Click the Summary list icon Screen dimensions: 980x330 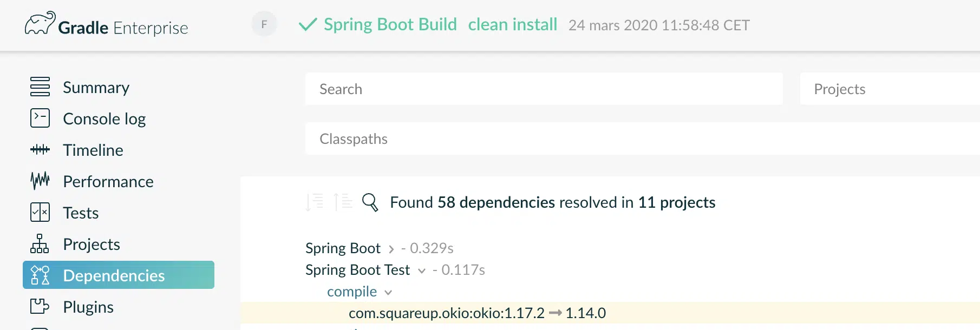[x=40, y=87]
